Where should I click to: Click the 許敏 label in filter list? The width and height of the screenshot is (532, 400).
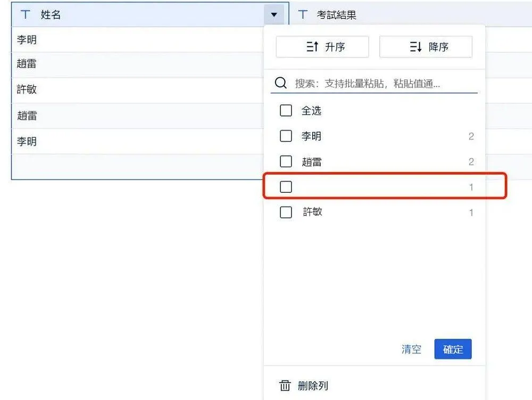[x=312, y=212]
